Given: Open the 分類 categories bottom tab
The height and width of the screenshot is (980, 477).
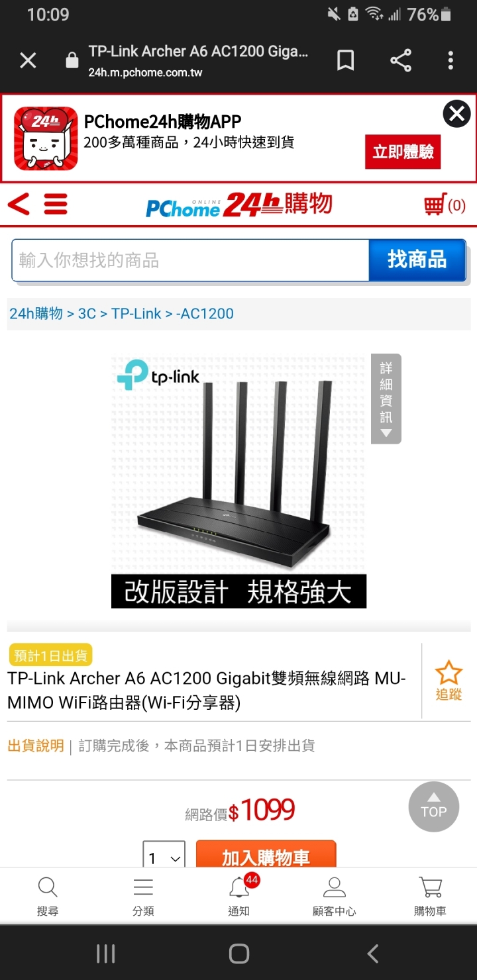Looking at the screenshot, I should click(x=143, y=896).
